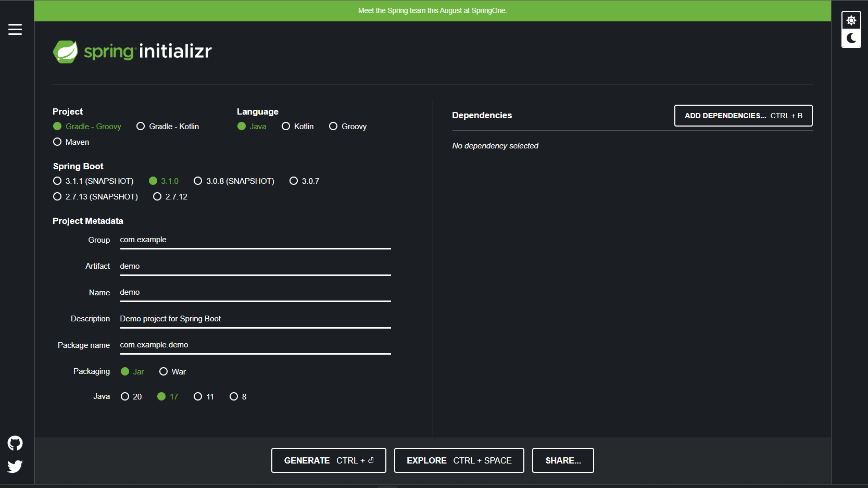The image size is (868, 488).
Task: Select Java version 17
Action: pyautogui.click(x=168, y=396)
